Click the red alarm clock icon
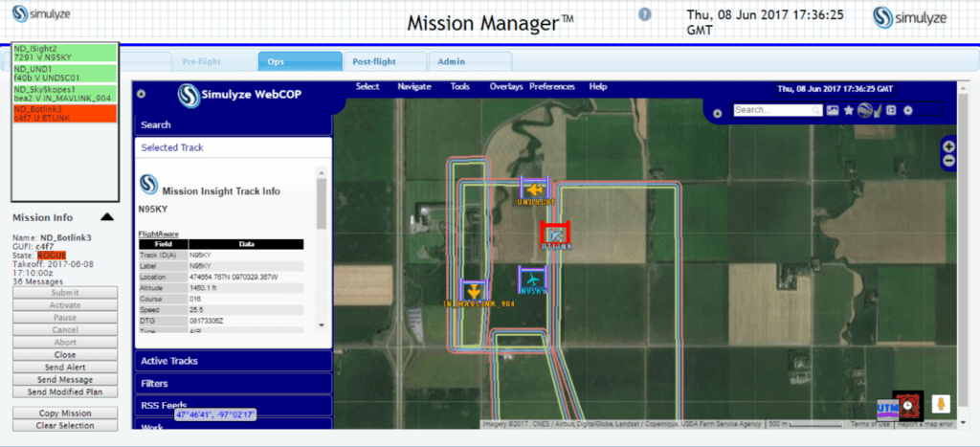 point(907,407)
